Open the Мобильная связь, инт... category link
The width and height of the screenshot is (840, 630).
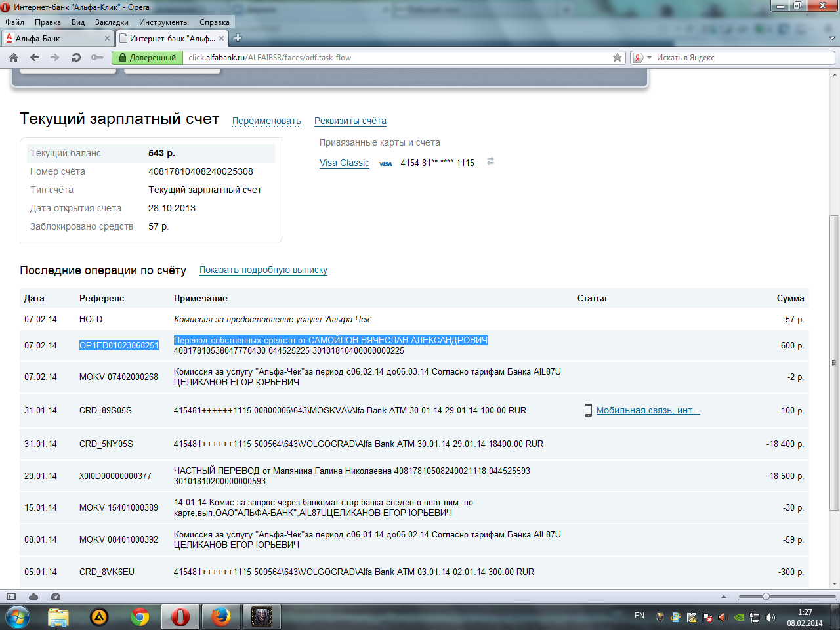click(648, 410)
